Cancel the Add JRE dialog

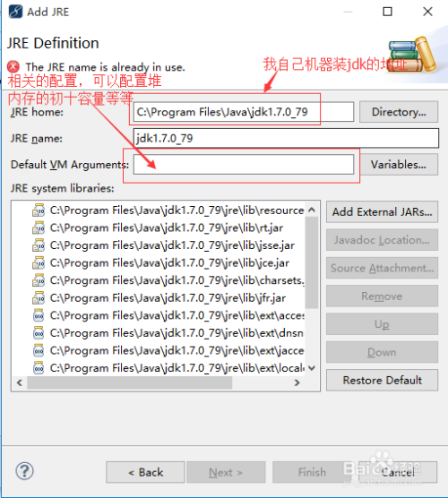click(x=398, y=472)
